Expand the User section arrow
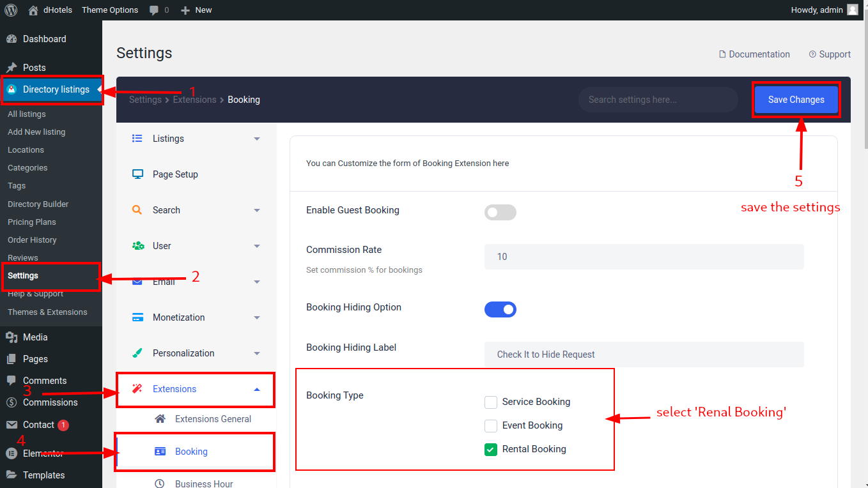This screenshot has height=488, width=868. tap(257, 246)
